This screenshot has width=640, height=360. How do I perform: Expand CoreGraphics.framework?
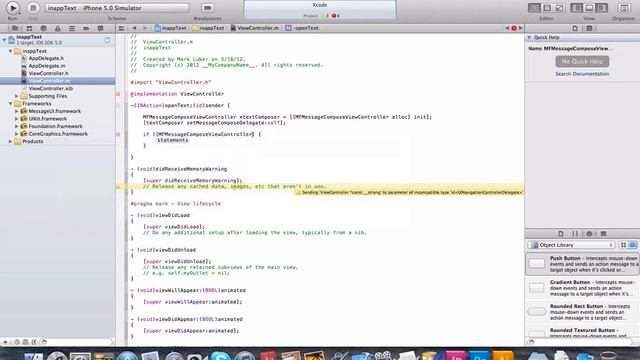[17, 134]
